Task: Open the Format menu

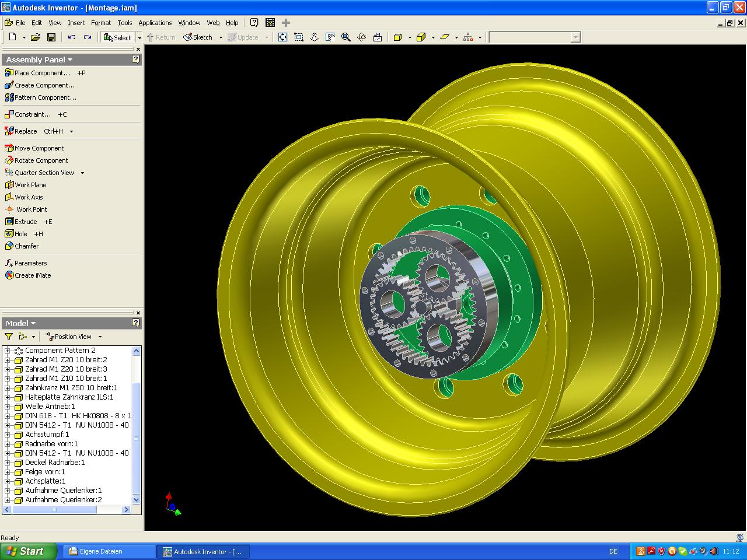Action: coord(101,23)
